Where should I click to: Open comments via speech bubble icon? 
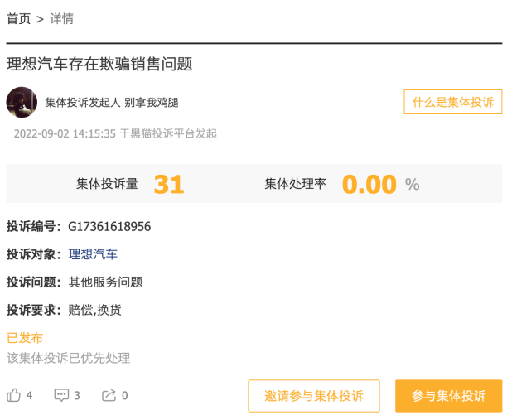(x=61, y=395)
